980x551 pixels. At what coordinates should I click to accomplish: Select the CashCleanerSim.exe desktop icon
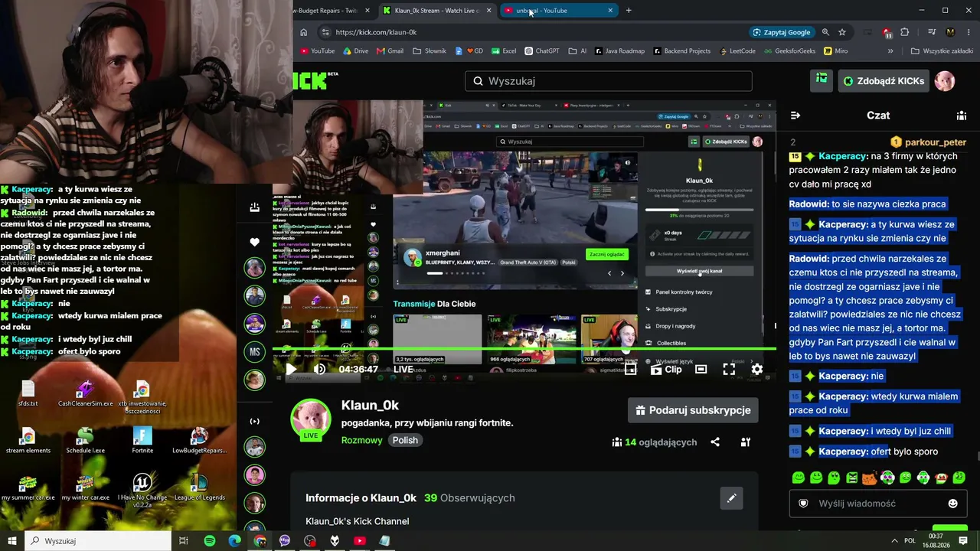point(85,393)
